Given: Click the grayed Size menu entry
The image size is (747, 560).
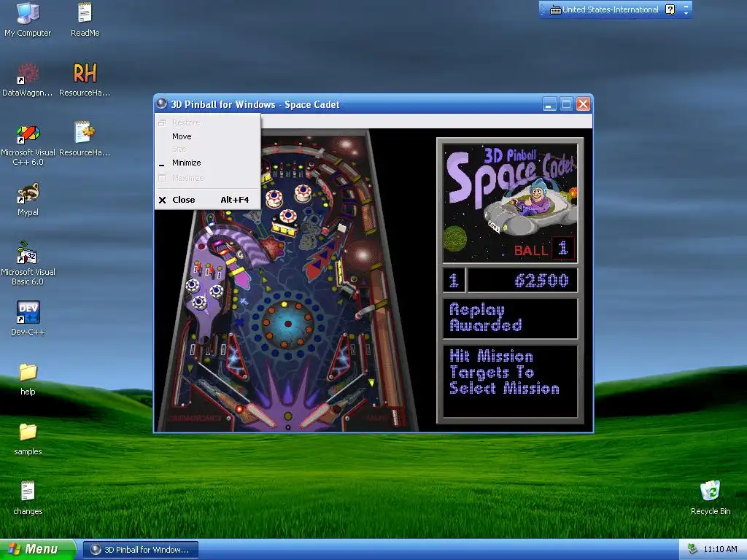Looking at the screenshot, I should coord(207,149).
